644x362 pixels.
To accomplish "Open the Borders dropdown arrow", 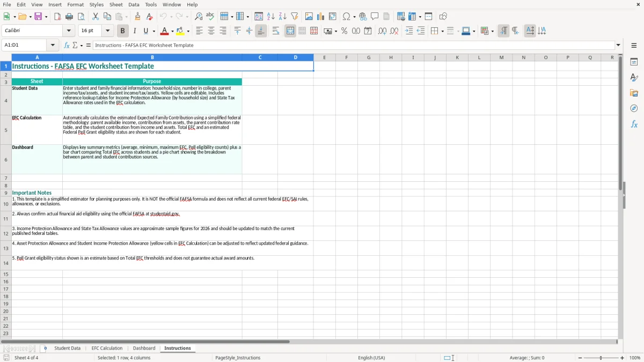I will click(442, 31).
